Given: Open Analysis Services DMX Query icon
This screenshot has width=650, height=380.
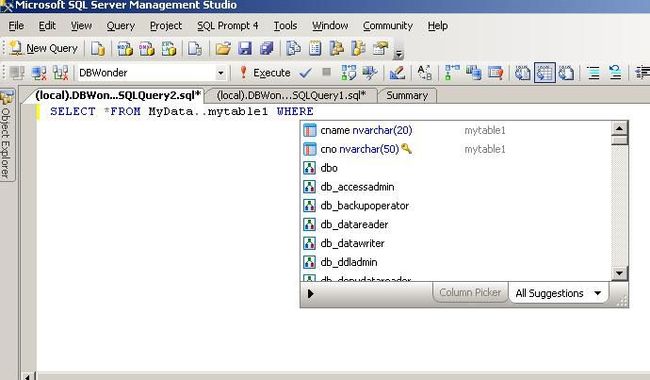Looking at the screenshot, I should (x=146, y=48).
